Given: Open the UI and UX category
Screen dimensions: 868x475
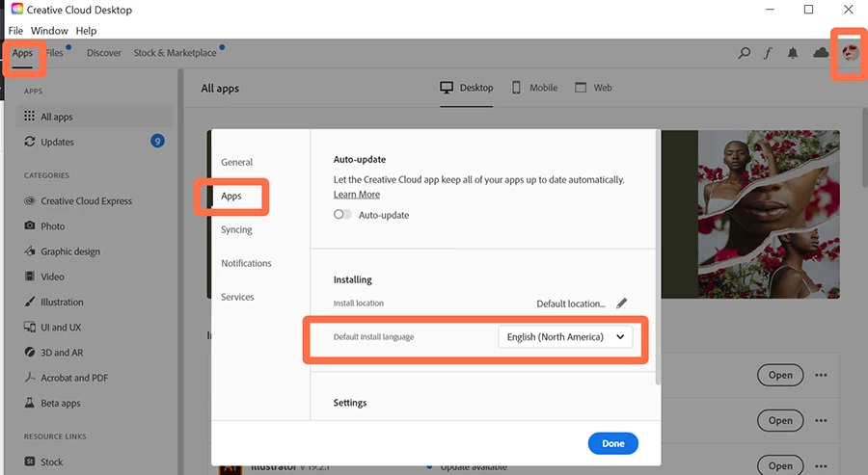Looking at the screenshot, I should (53, 328).
